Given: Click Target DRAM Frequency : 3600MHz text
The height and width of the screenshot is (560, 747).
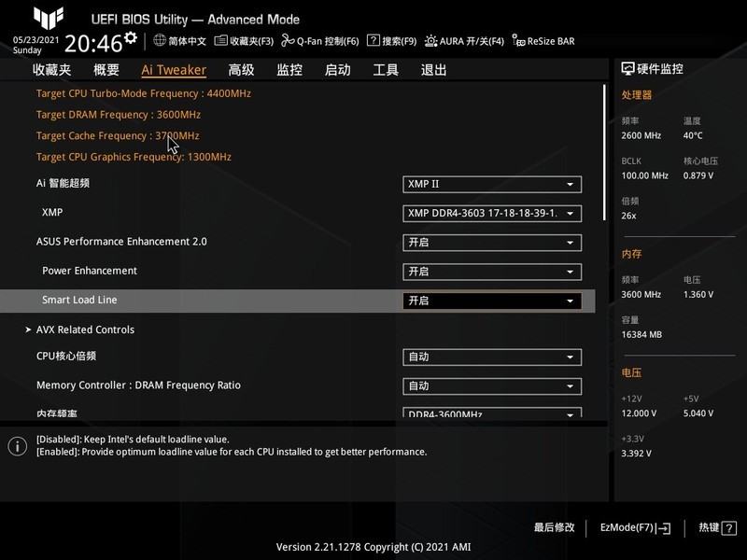Looking at the screenshot, I should tap(119, 115).
